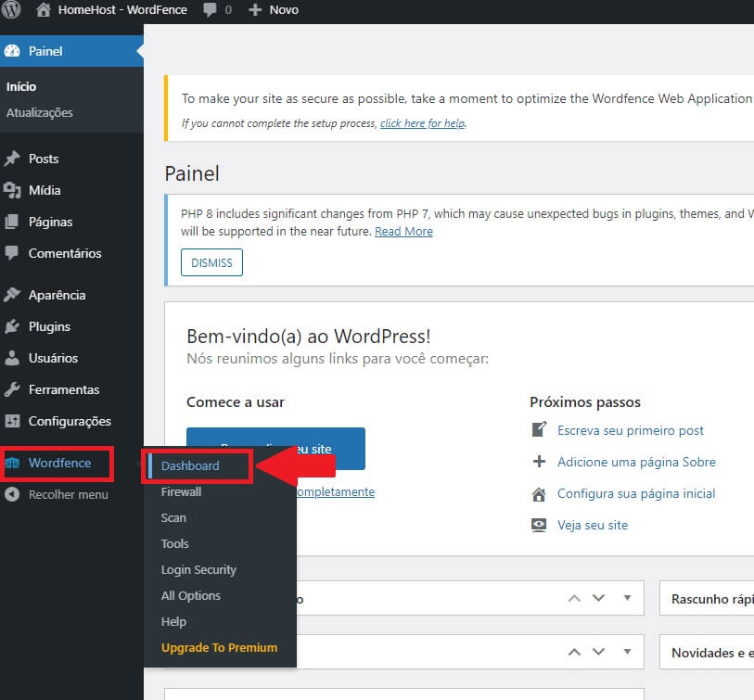
Task: Click the Novo plus button
Action: pos(274,9)
